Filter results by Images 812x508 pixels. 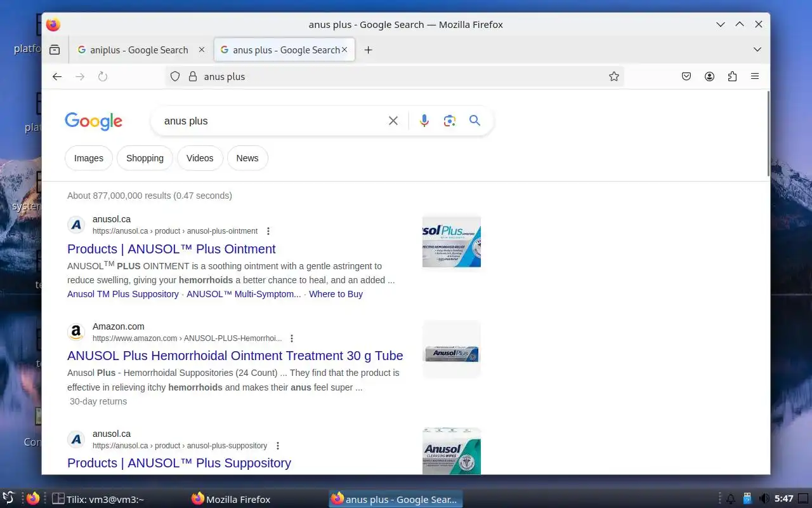point(89,158)
